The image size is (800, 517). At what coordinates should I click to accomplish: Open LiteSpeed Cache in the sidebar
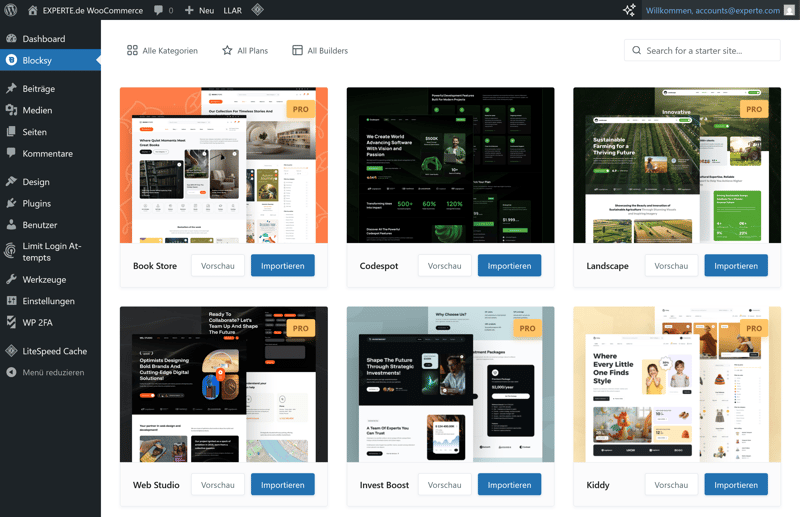point(54,351)
